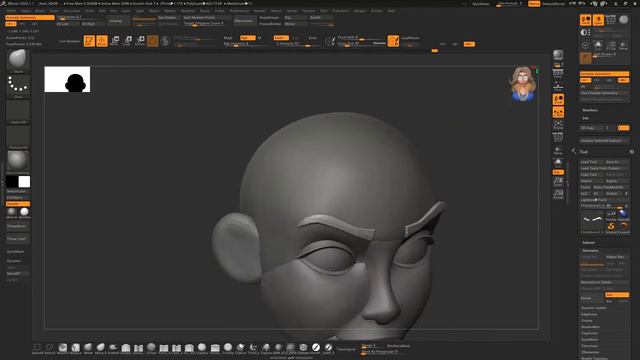Click the QuickSave button

(481, 4)
